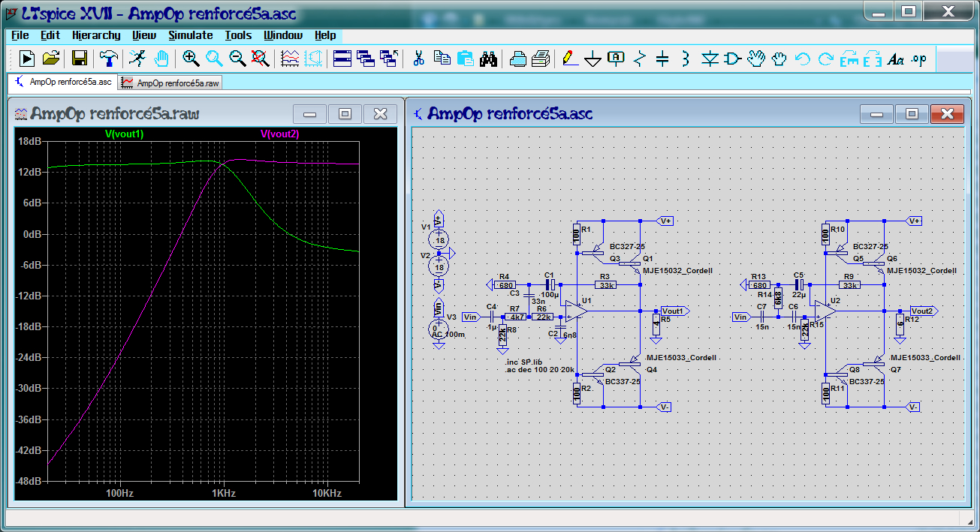Image resolution: width=980 pixels, height=532 pixels.
Task: Click the Pick Visible Traces plot icon
Action: [290, 59]
